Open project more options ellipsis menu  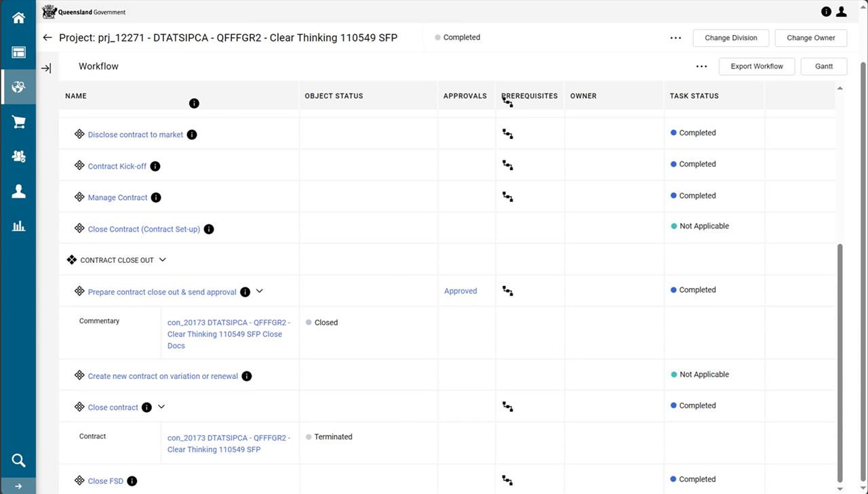[675, 38]
